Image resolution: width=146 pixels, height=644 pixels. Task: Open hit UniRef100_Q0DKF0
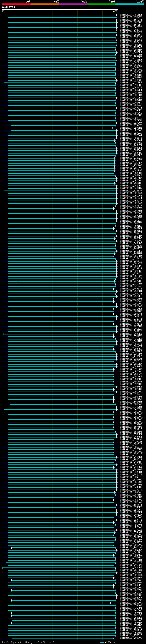[x=131, y=103]
